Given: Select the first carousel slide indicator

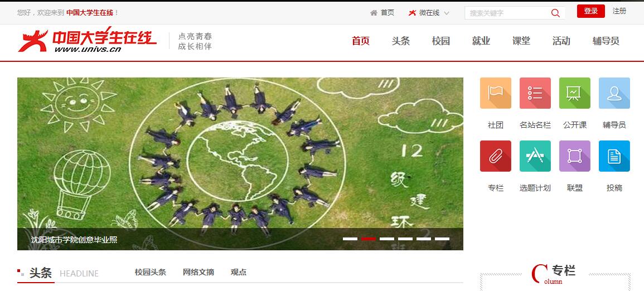Looking at the screenshot, I should point(350,239).
